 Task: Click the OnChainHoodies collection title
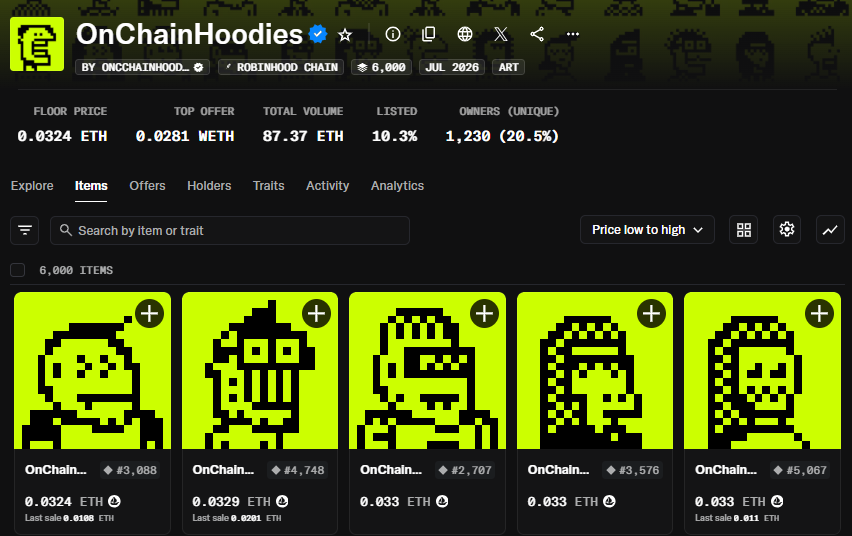(189, 34)
